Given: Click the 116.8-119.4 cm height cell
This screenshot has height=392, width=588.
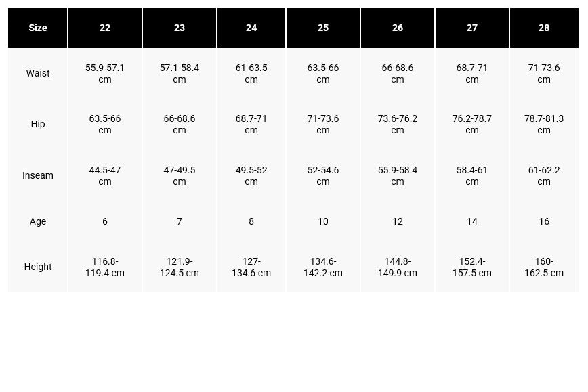Looking at the screenshot, I should 105,267.
